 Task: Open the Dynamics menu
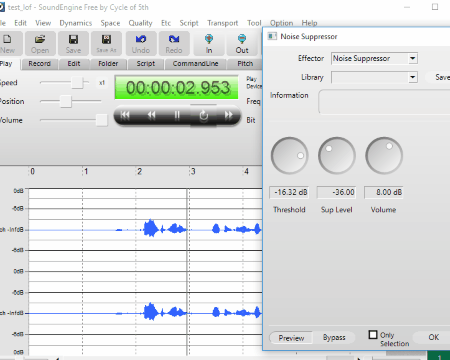click(x=76, y=23)
